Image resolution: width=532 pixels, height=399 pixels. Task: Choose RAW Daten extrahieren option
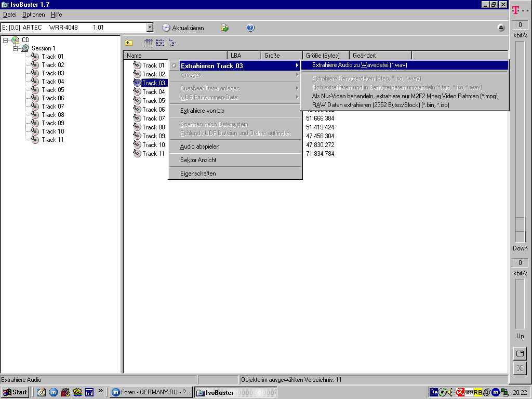[x=405, y=105]
